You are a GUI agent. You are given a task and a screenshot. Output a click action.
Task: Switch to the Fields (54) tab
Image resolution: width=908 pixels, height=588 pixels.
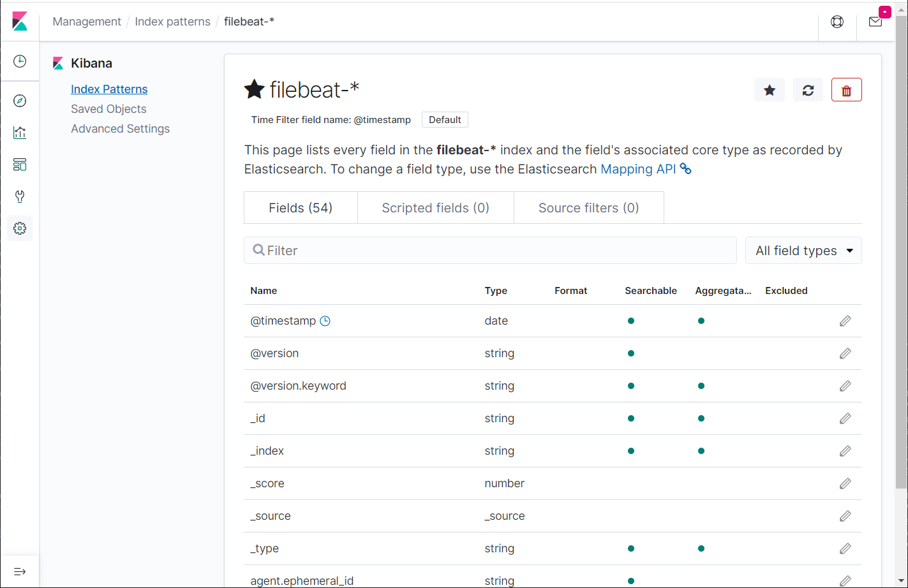[301, 208]
